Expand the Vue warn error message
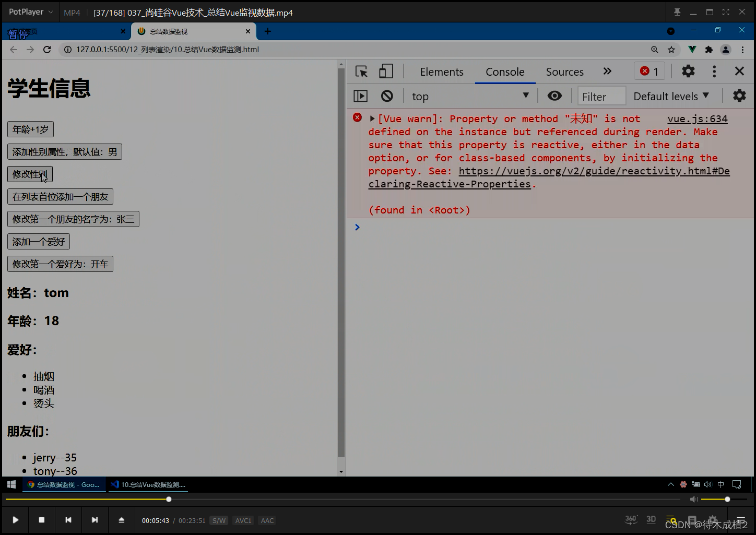This screenshot has height=535, width=756. (372, 119)
